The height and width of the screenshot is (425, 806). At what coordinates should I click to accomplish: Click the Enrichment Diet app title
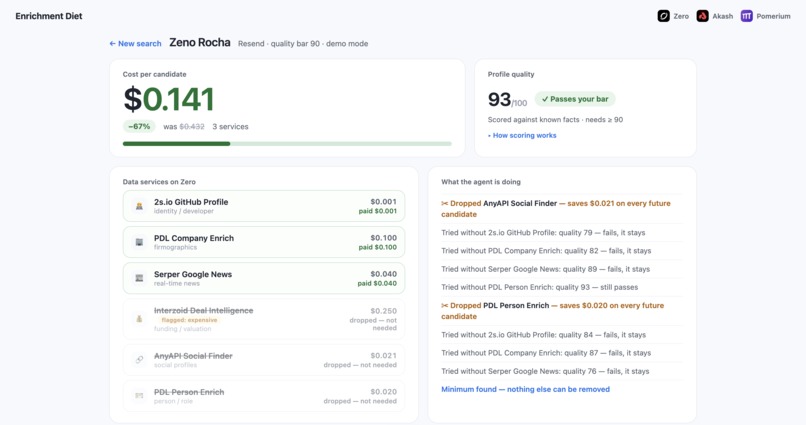tap(49, 16)
